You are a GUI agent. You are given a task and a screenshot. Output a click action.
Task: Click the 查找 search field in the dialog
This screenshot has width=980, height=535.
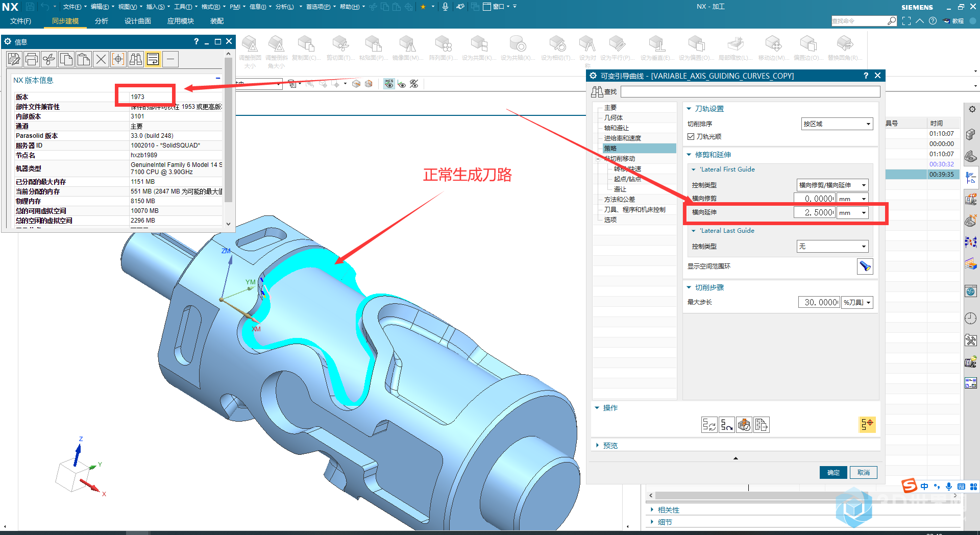point(750,91)
